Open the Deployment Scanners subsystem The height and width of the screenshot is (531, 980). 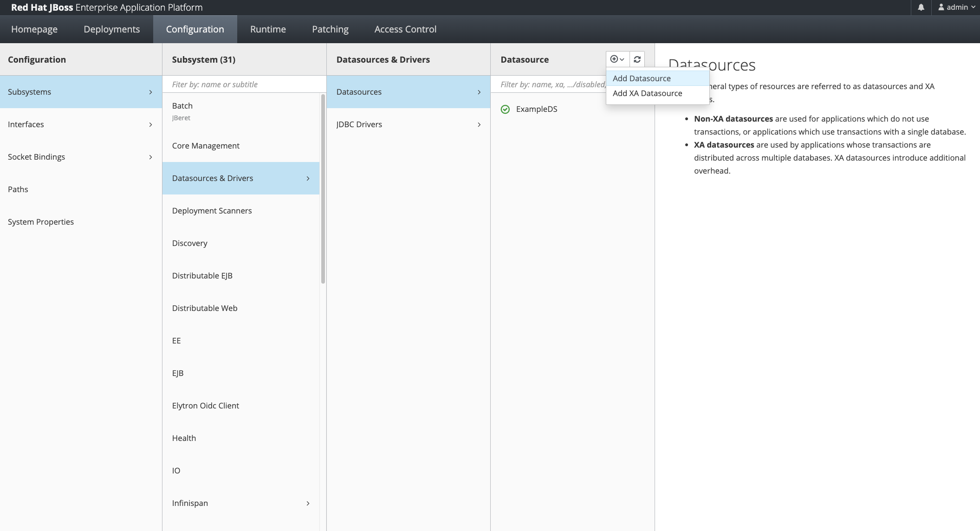pyautogui.click(x=212, y=211)
